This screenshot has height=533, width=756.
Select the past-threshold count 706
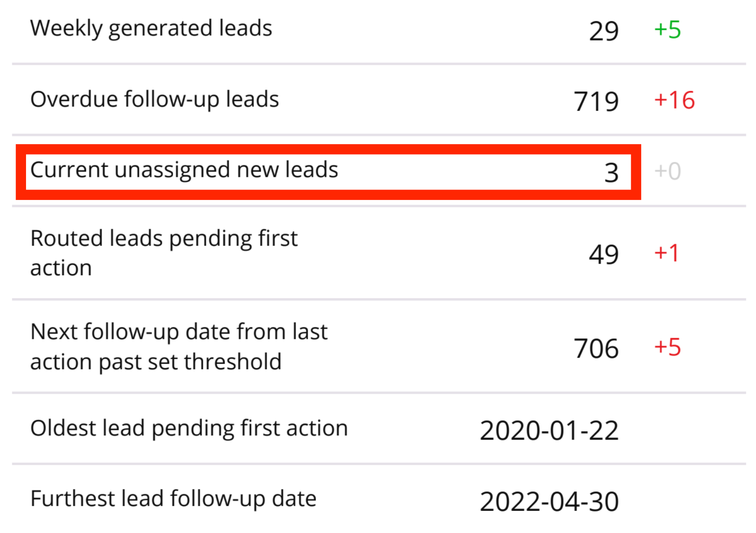pos(596,348)
